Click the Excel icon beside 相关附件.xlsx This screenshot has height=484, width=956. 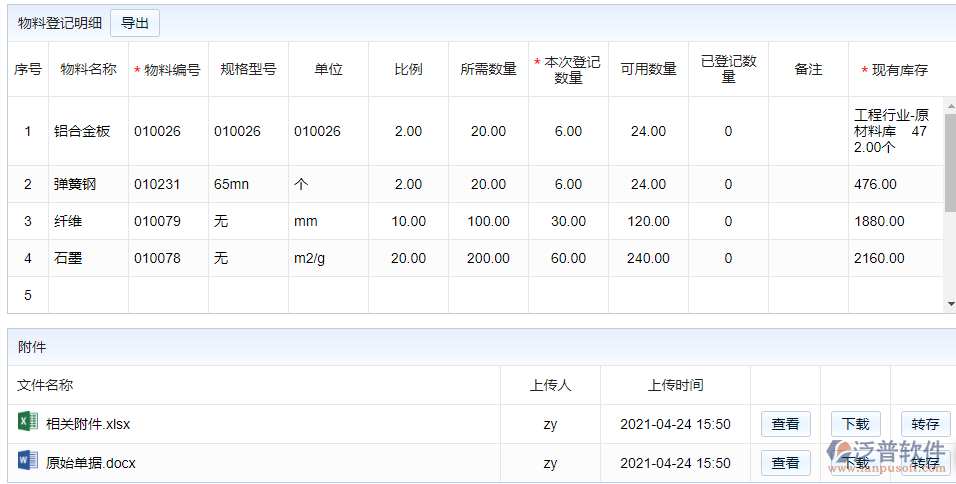28,423
